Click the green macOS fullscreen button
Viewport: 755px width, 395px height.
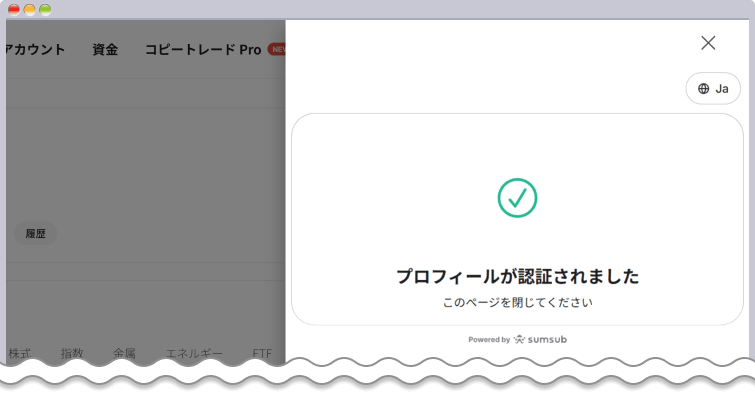tap(45, 9)
